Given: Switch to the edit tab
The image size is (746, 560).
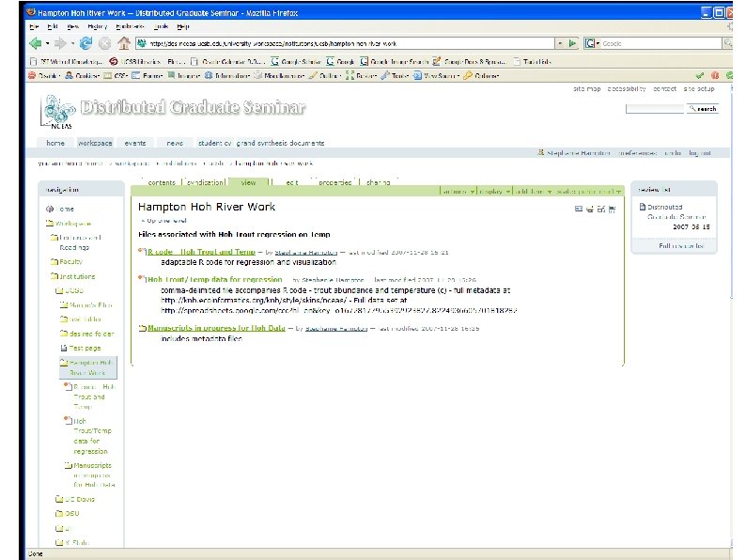Looking at the screenshot, I should pos(291,182).
